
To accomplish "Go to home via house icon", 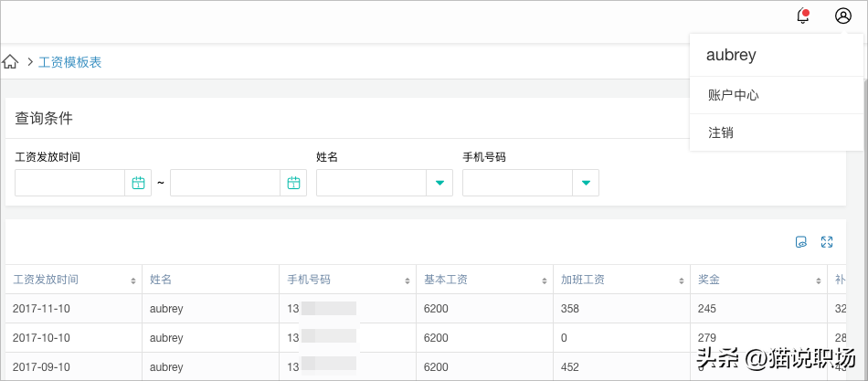I will [10, 62].
